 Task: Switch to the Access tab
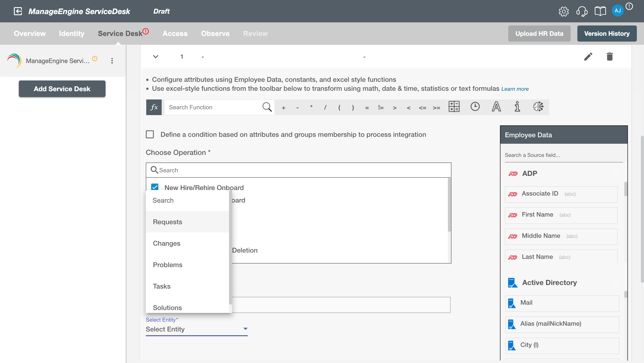click(x=175, y=34)
